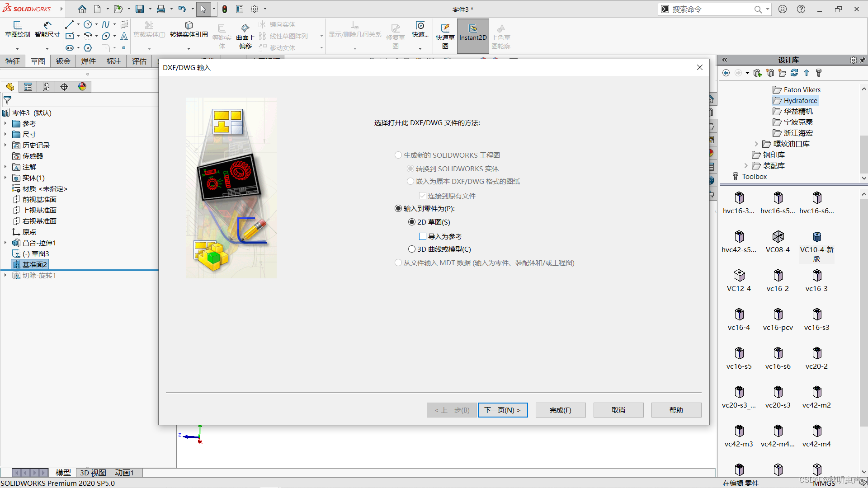Switch to the 动画1 bottom tab
The image size is (868, 488).
coord(124,473)
